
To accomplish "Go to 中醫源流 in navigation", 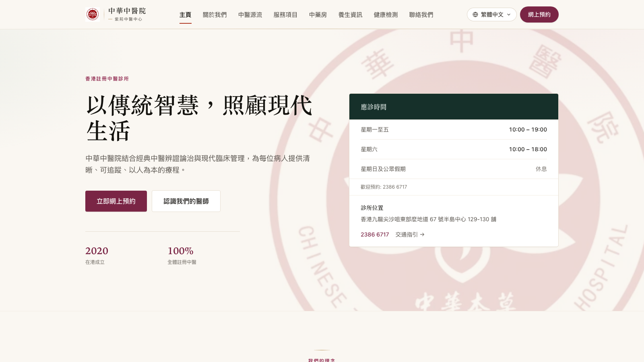I will tap(250, 15).
